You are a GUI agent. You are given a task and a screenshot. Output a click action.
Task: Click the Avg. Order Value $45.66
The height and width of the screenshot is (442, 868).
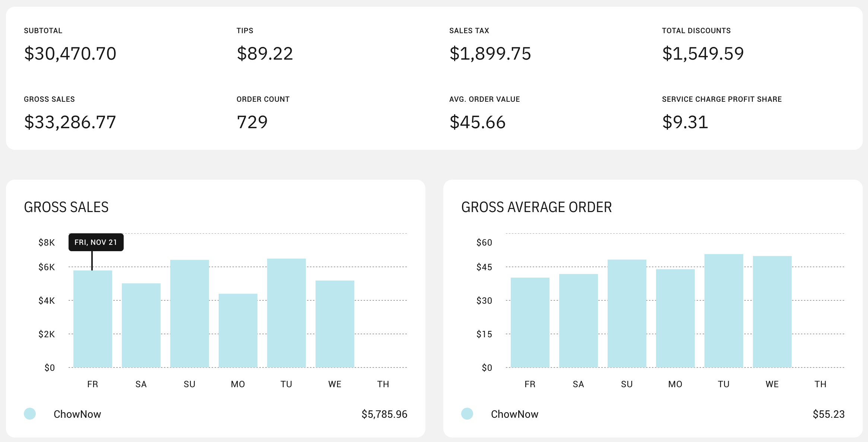(477, 122)
